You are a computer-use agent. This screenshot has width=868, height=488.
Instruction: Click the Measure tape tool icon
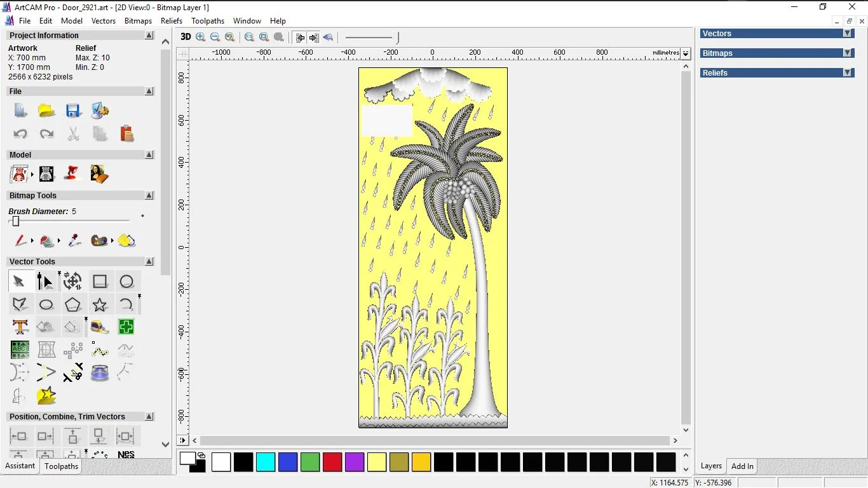pos(100,327)
